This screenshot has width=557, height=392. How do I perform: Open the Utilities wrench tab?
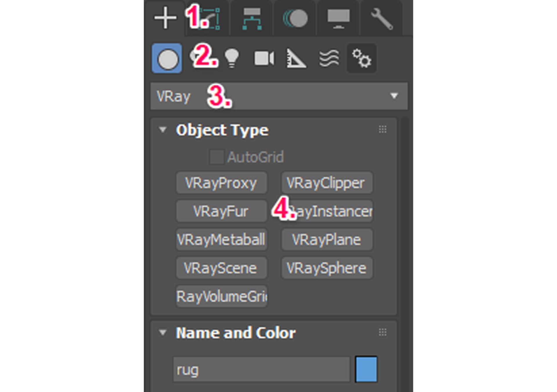(x=382, y=19)
